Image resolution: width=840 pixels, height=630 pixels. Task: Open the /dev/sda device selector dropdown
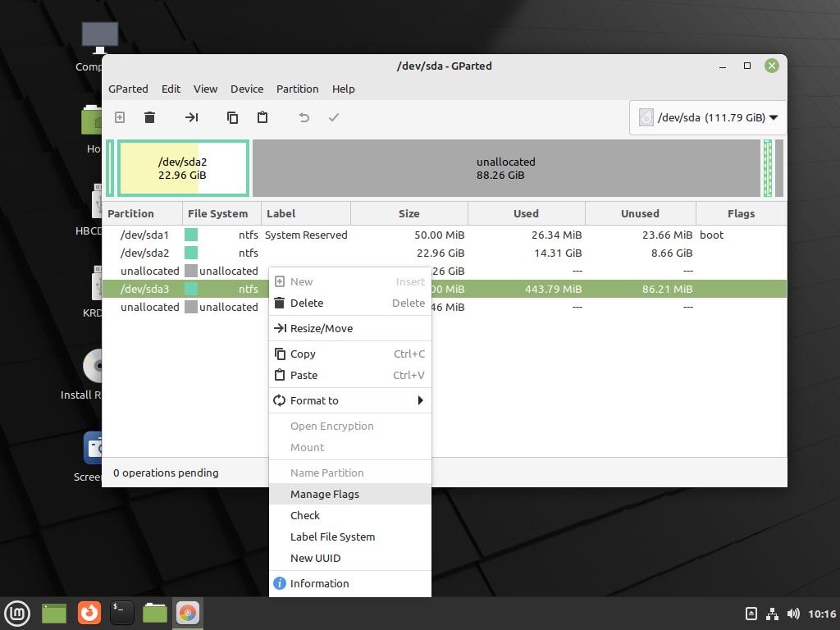tap(707, 117)
